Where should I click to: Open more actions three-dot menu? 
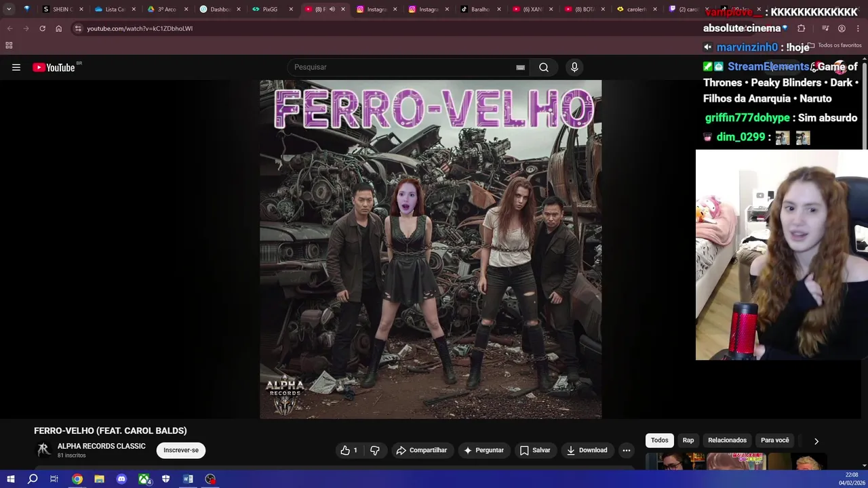627,450
